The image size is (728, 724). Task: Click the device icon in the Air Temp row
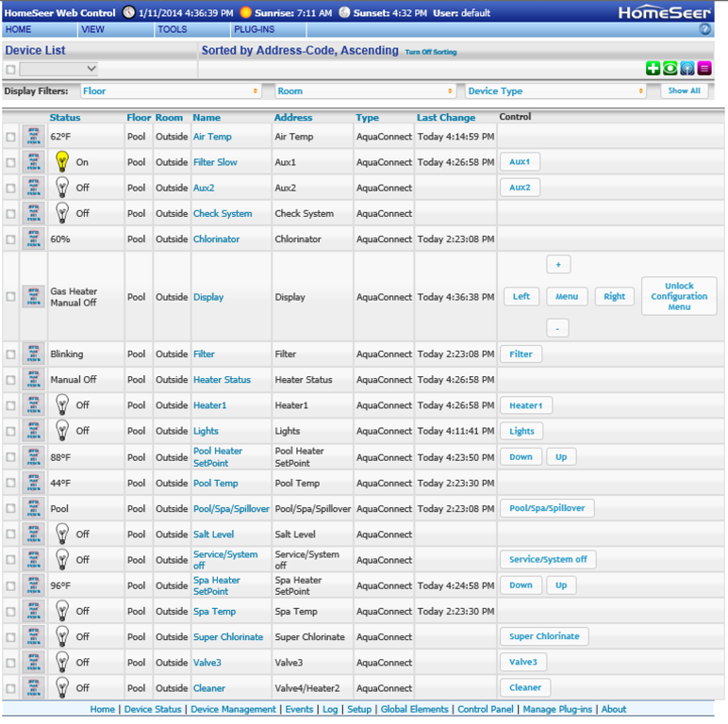tap(33, 137)
